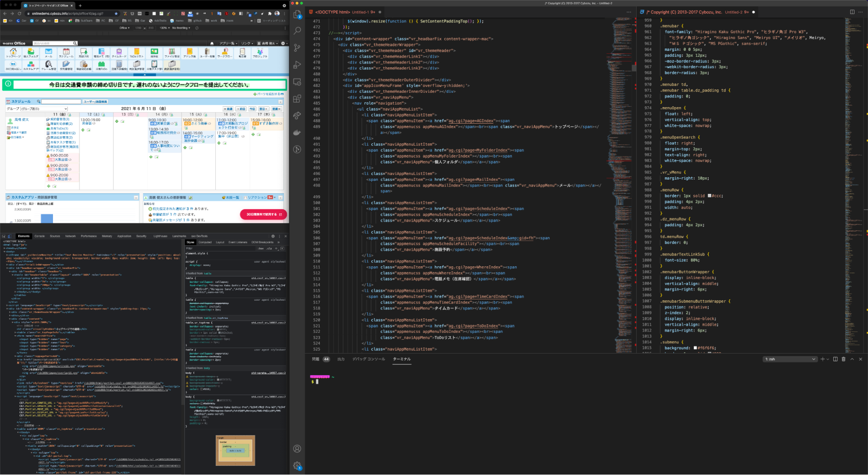
Task: Click the 翌日 button in schedule navigation
Action: click(263, 109)
